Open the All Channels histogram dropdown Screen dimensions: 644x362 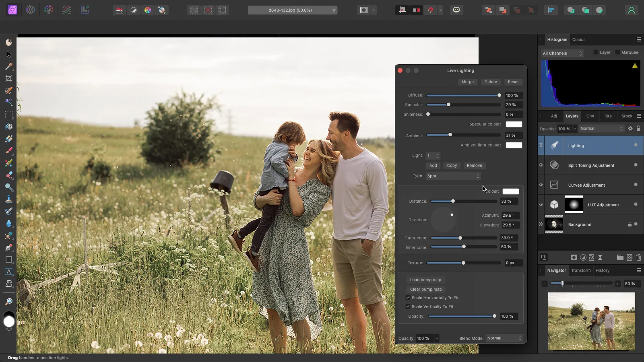(562, 53)
